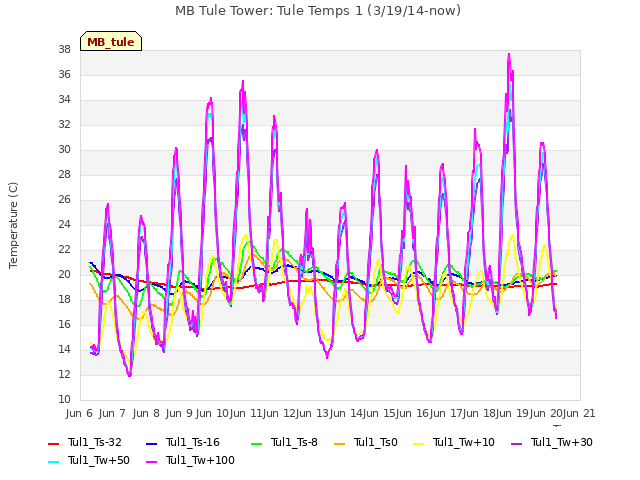Click the 24 y-axis tick label
Image resolution: width=640 pixels, height=480 pixels.
coord(64,224)
